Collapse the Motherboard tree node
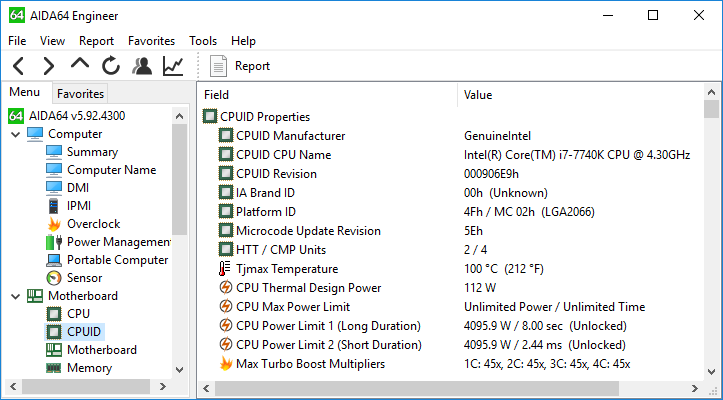Viewport: 723px width, 400px height. pyautogui.click(x=16, y=297)
